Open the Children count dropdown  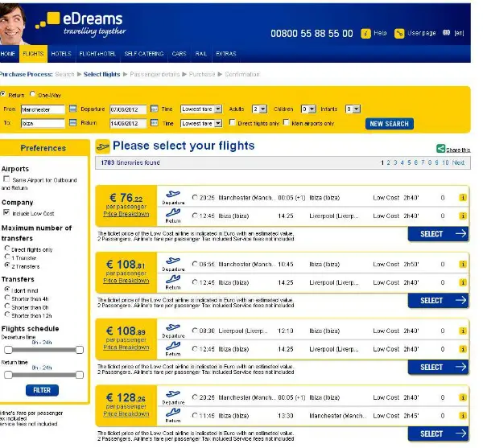click(308, 109)
